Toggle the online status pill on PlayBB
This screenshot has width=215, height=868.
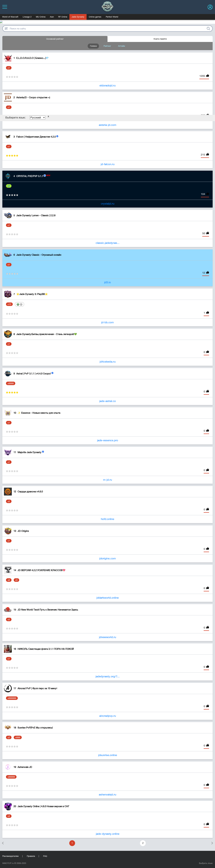[20, 304]
